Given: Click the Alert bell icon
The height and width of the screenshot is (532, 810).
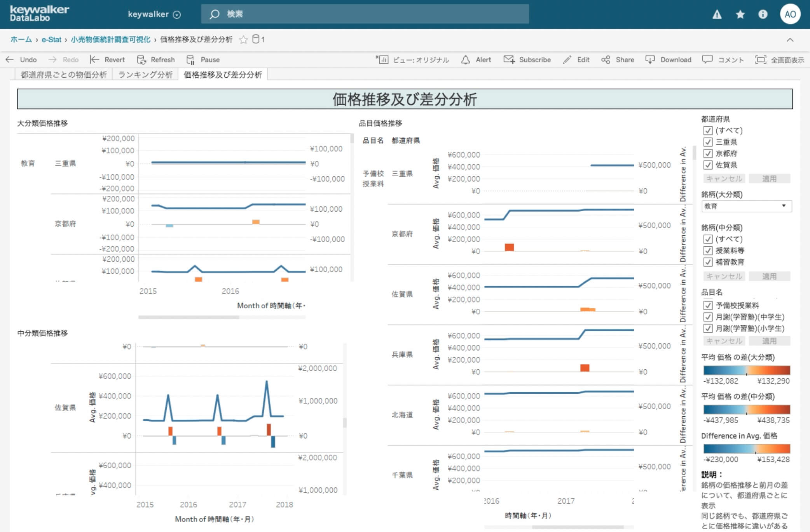Looking at the screenshot, I should pos(465,59).
